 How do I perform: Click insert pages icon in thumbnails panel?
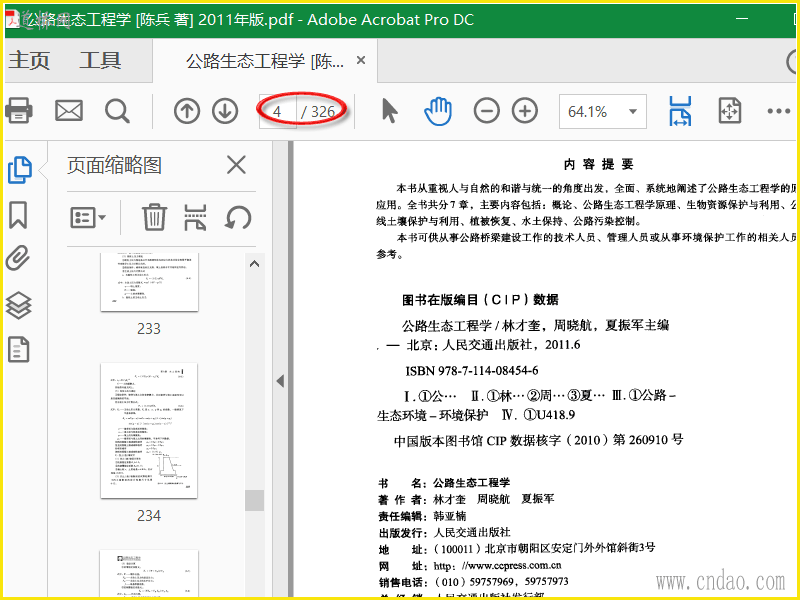tap(195, 217)
